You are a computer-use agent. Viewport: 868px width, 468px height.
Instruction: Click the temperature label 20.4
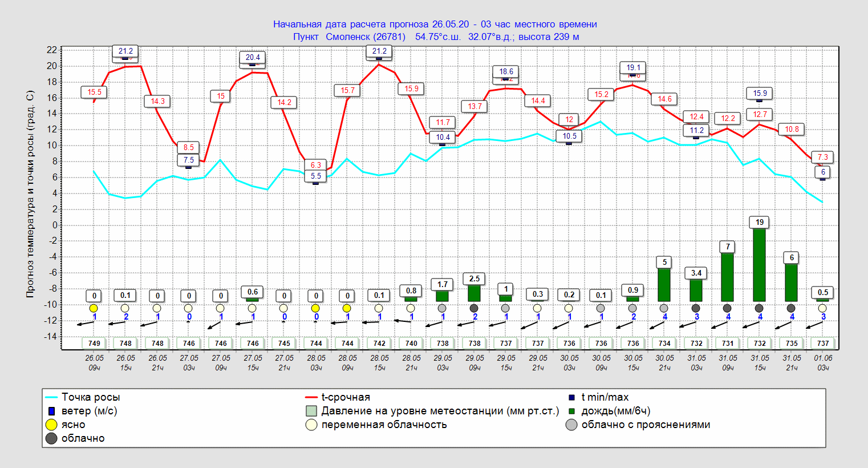(253, 57)
